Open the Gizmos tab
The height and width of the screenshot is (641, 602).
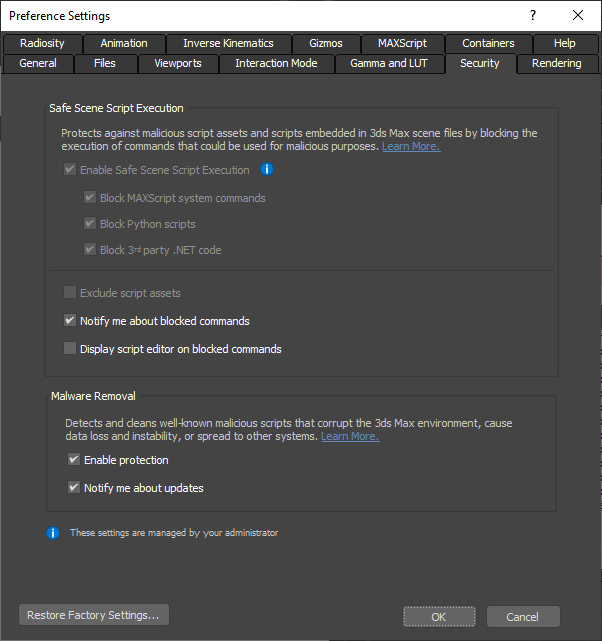pos(326,43)
